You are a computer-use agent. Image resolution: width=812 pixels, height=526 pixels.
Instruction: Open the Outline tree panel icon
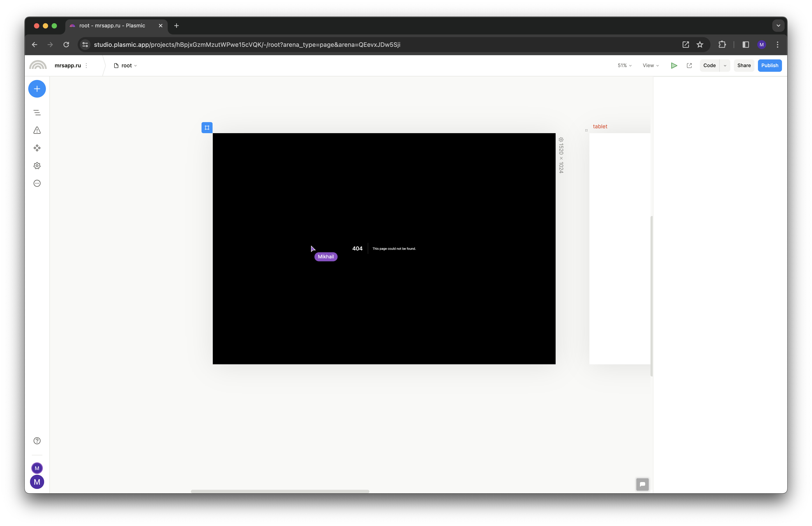click(37, 113)
